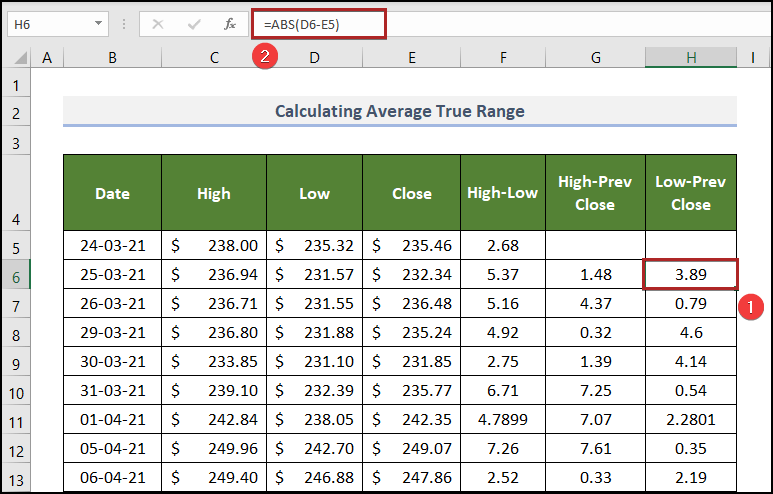The width and height of the screenshot is (773, 494).
Task: Select the highlighted cell with value 3.89
Action: tap(691, 273)
